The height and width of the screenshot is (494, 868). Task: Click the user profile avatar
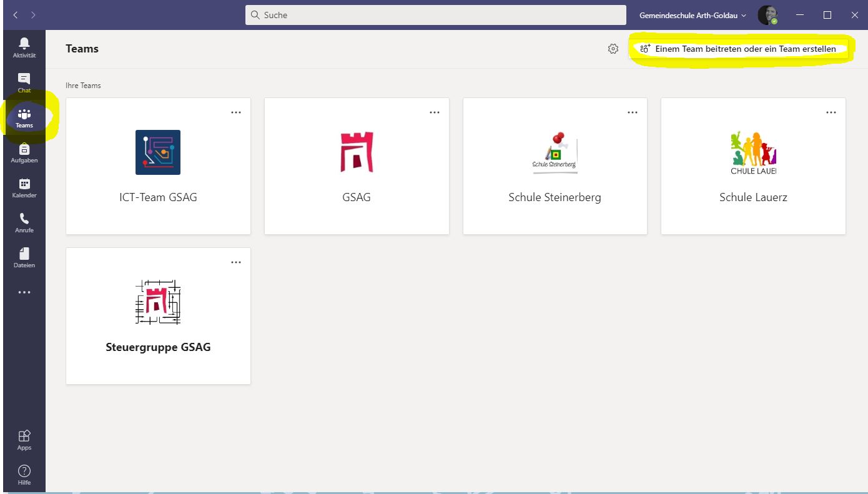pyautogui.click(x=767, y=15)
